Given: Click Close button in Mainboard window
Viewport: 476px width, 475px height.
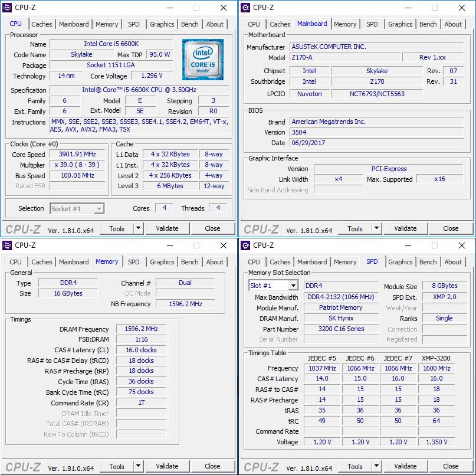Looking at the screenshot, I should point(451,228).
